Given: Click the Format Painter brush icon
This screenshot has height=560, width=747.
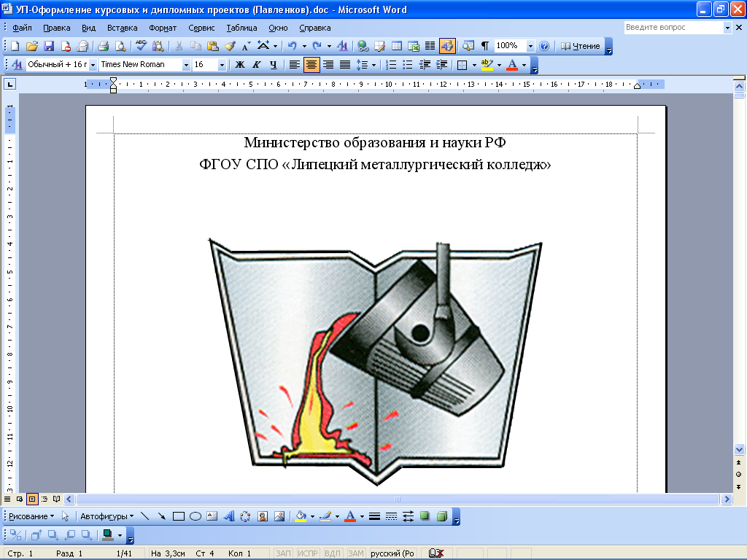Looking at the screenshot, I should (x=230, y=46).
